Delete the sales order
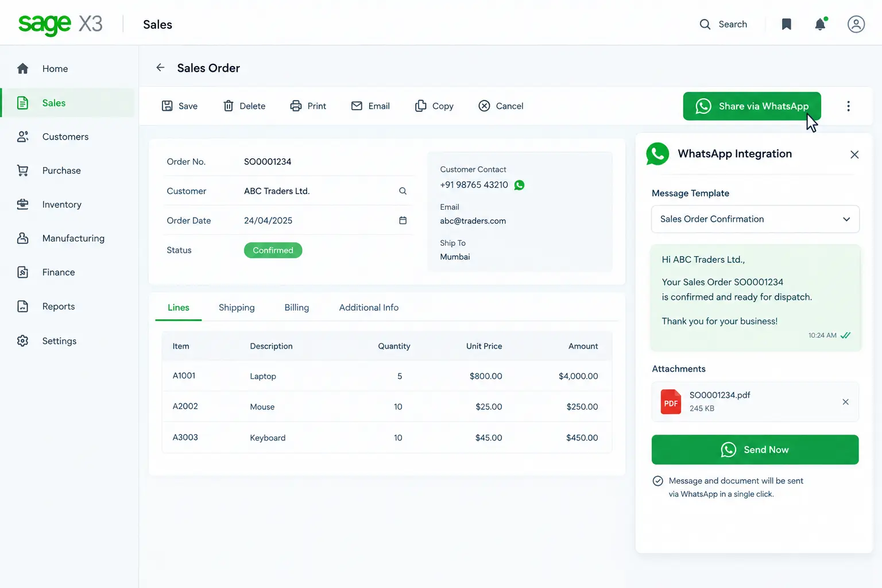This screenshot has width=882, height=588. click(x=244, y=106)
